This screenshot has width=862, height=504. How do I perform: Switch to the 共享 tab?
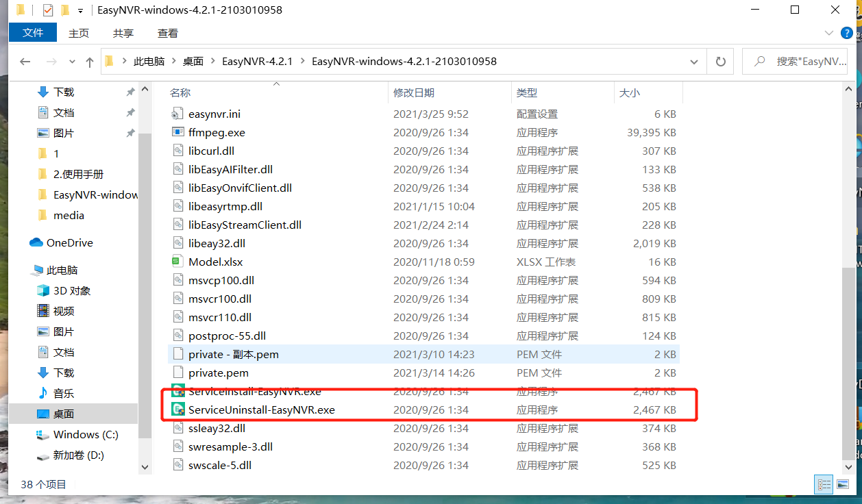[123, 33]
